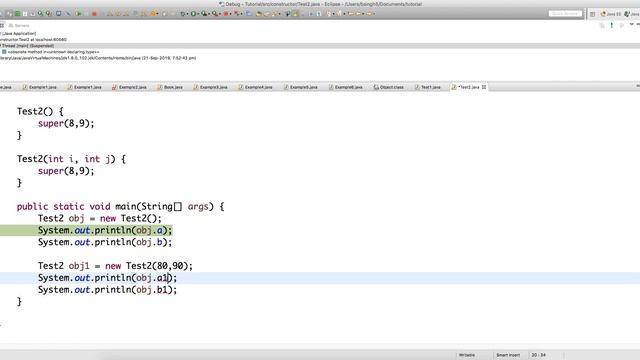Open the Debug view menu chevron

click(631, 25)
